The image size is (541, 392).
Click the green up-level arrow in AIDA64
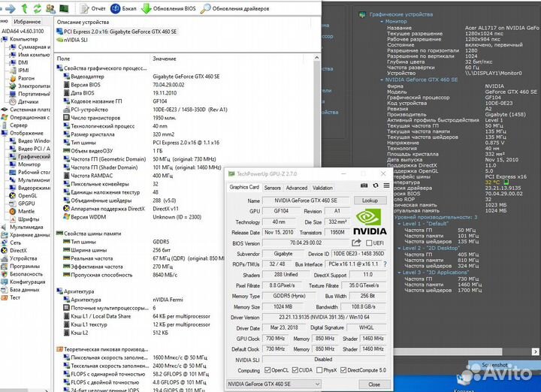click(25, 8)
